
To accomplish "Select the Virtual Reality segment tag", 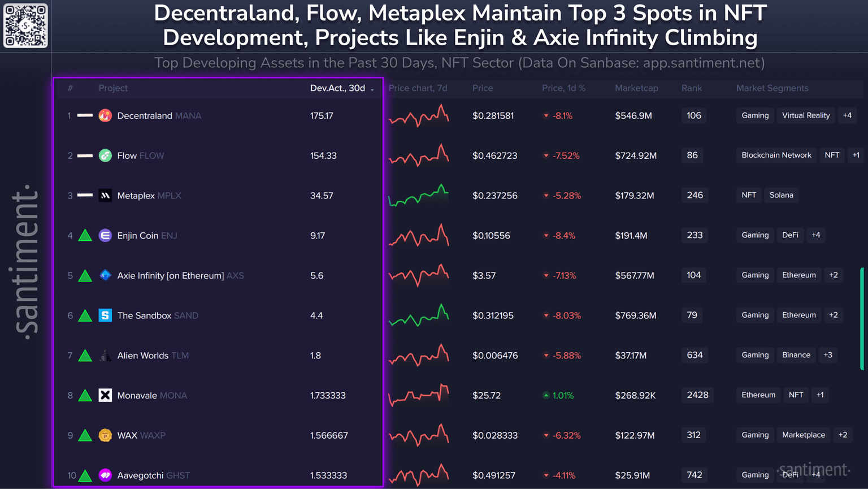I will pyautogui.click(x=806, y=115).
